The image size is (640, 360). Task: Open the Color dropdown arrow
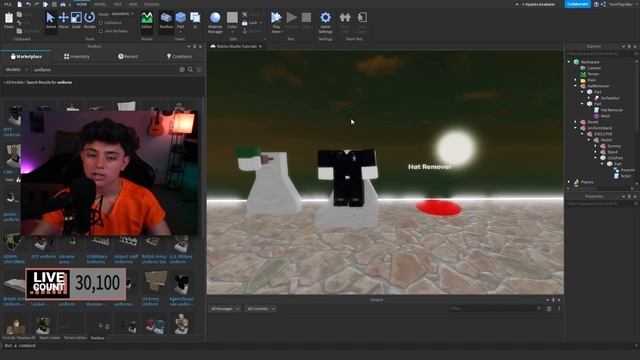click(232, 32)
